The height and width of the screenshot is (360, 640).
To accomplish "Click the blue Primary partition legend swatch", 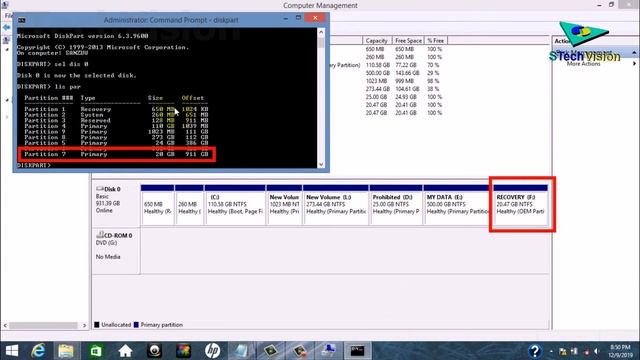I will tap(136, 325).
